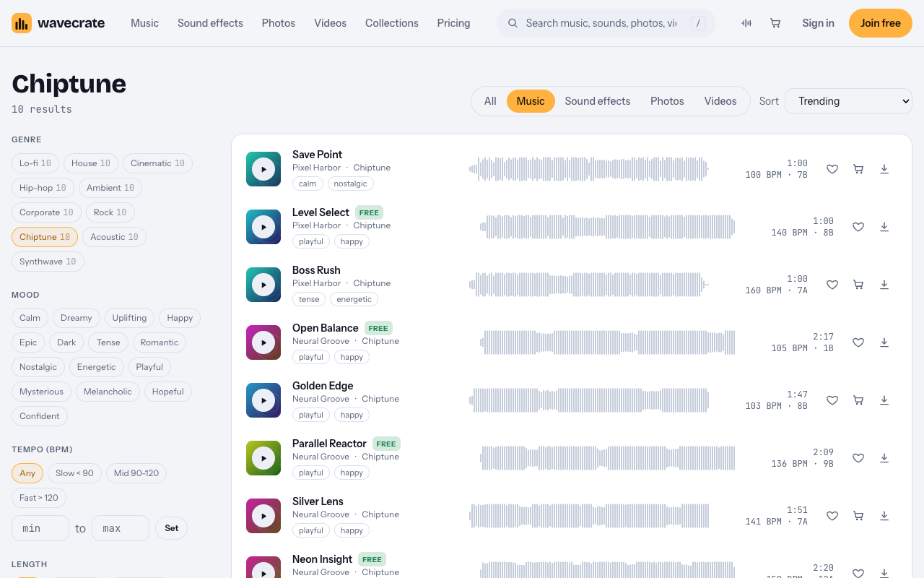This screenshot has height=578, width=924.
Task: Click the Golden Edge cover thumbnail
Action: [263, 400]
